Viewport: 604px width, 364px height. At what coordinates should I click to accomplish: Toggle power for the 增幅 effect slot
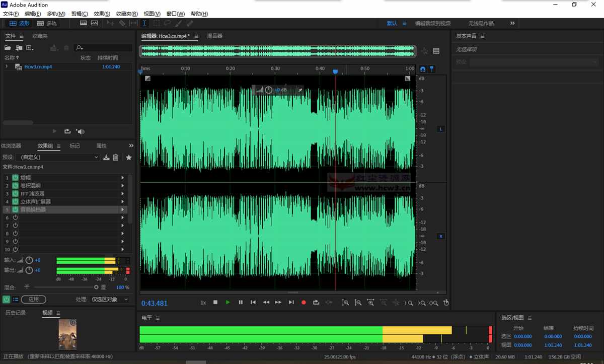pos(15,178)
